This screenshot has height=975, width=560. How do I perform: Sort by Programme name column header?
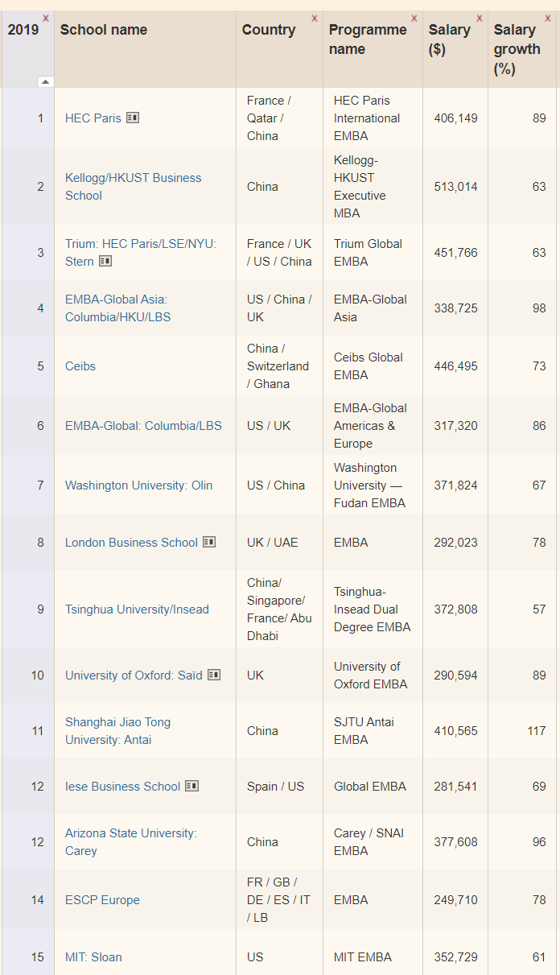tap(368, 39)
